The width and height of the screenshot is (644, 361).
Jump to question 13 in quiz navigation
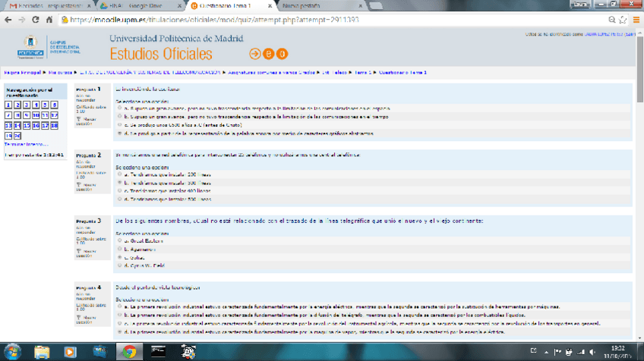tap(8, 126)
